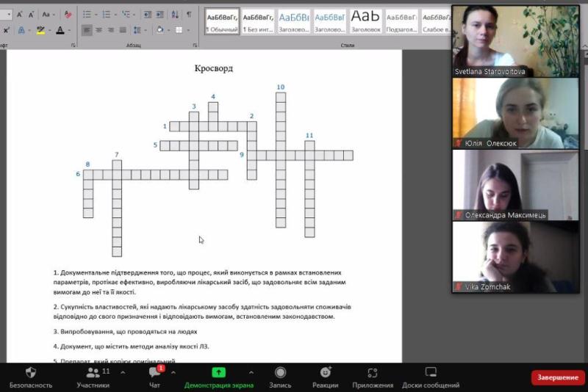Justify the text
This screenshot has height=392, width=588.
[123, 30]
